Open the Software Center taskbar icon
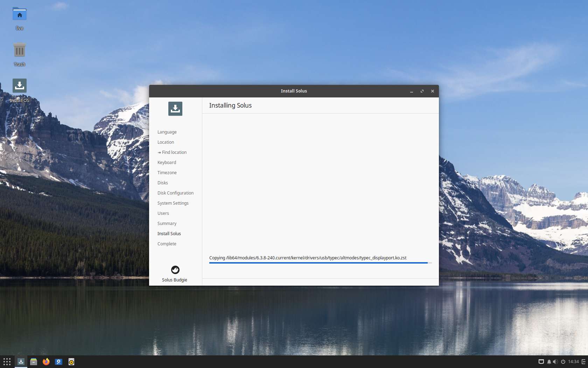Viewport: 588px width, 368px height. click(x=59, y=362)
